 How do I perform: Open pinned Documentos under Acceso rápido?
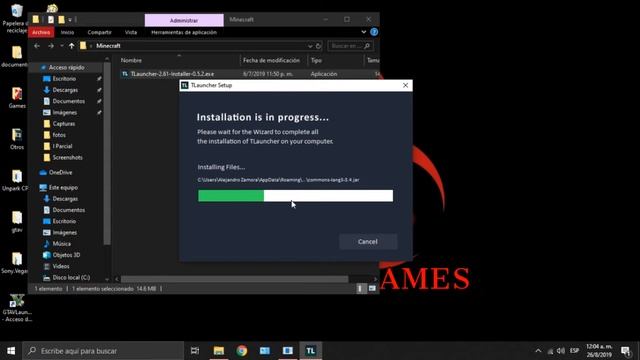69,101
